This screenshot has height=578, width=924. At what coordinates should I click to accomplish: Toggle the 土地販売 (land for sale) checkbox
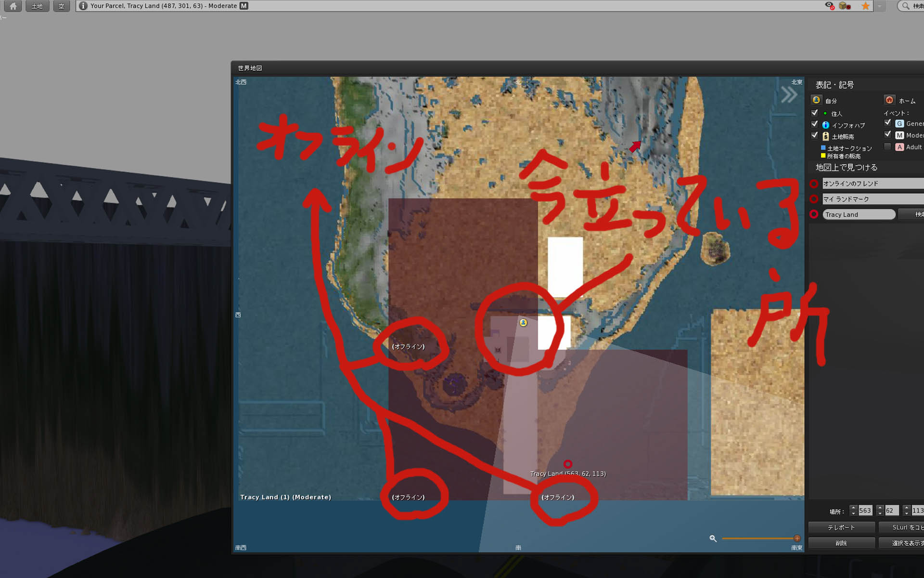point(814,136)
